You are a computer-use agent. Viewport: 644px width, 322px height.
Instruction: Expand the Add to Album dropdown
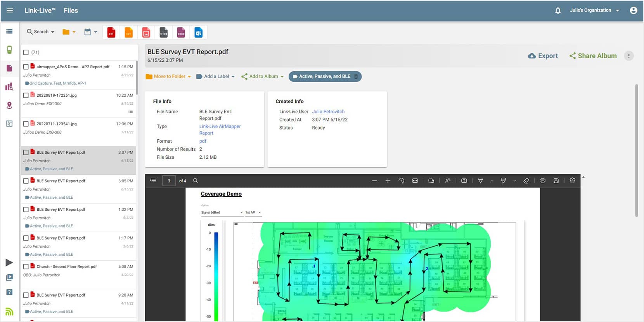[262, 76]
